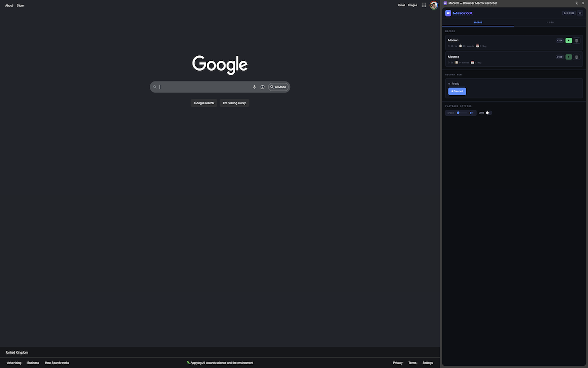Viewport: 588px width, 368px height.
Task: Open MacroX settings round icon in header
Action: [x=580, y=13]
